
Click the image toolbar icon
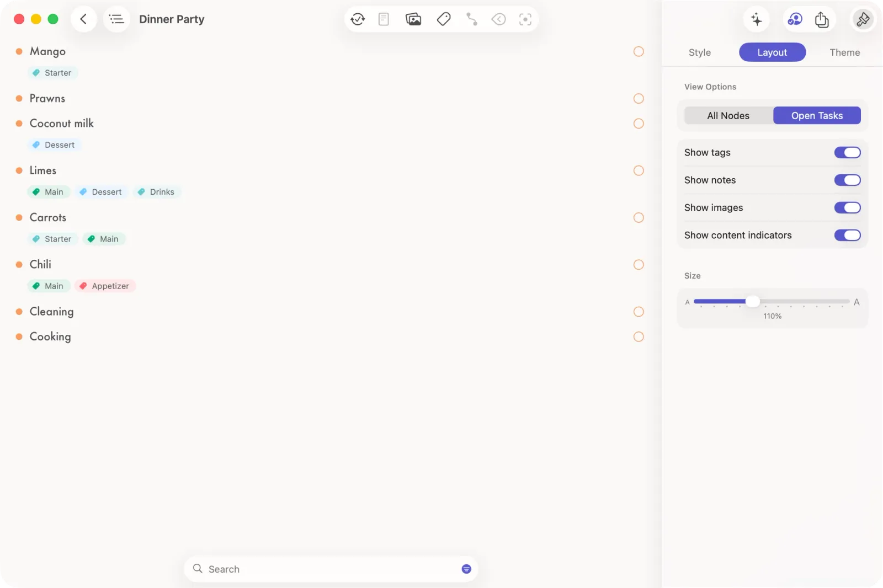click(x=413, y=19)
